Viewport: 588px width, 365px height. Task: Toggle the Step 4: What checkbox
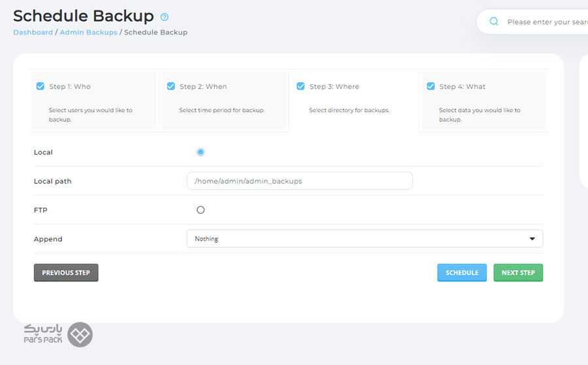click(431, 86)
